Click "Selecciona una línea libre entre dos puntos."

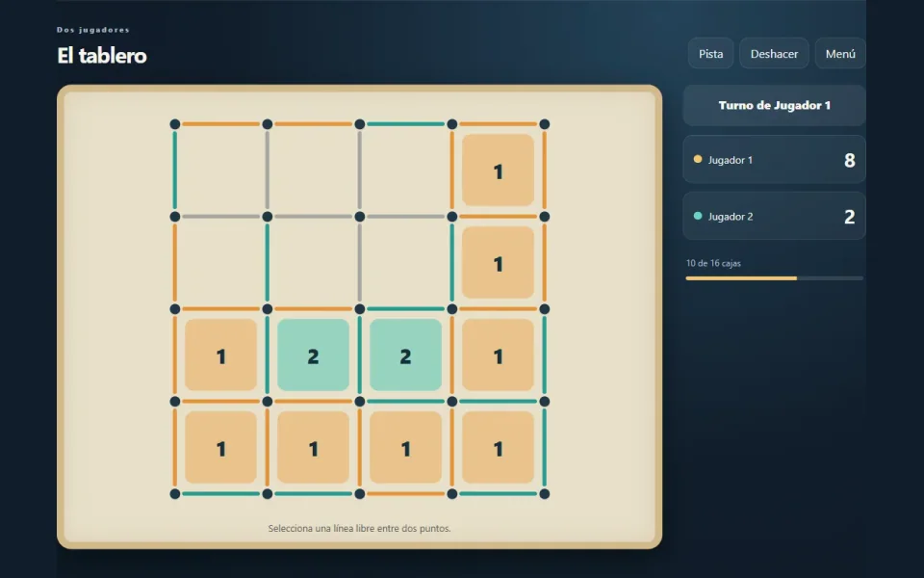point(359,529)
